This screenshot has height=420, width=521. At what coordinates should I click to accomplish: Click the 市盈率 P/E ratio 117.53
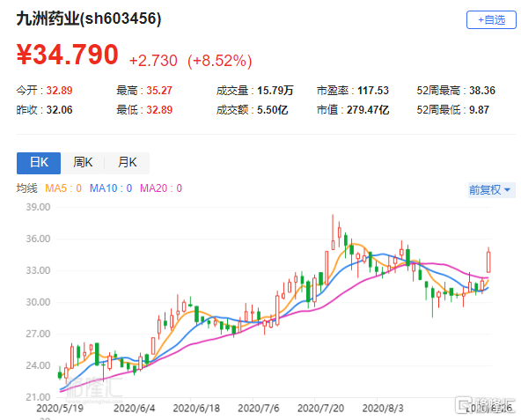pyautogui.click(x=373, y=91)
